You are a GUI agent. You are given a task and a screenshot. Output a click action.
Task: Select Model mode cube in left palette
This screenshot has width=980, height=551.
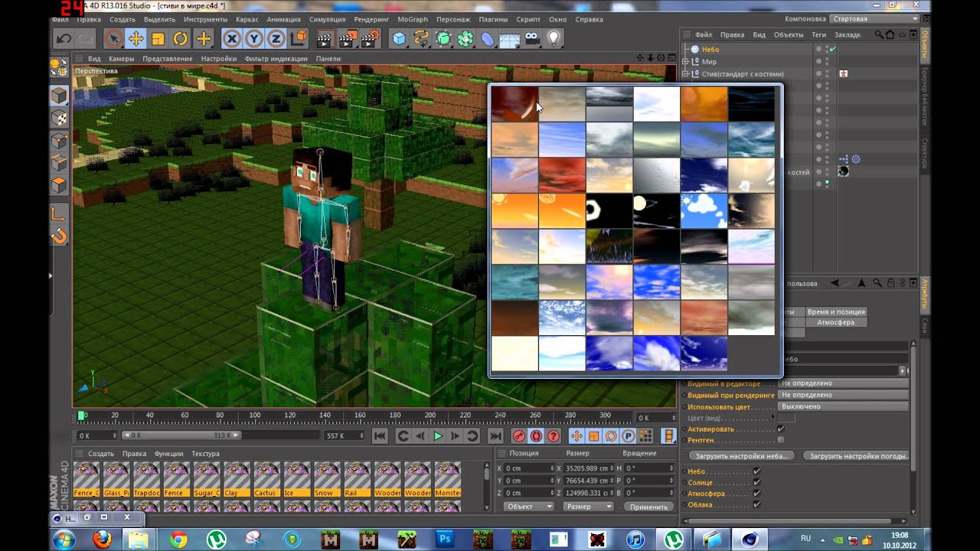[59, 96]
